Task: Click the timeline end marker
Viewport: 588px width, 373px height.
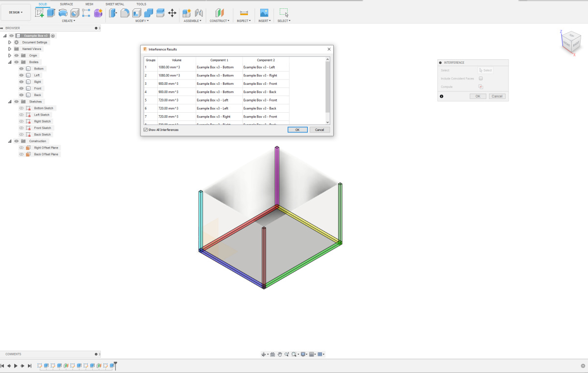Action: [116, 365]
